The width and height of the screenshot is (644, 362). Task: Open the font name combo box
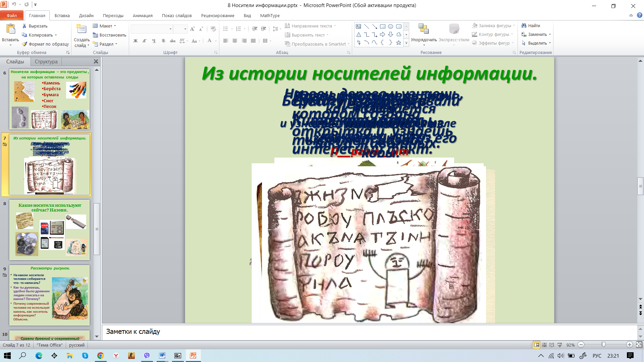point(152,29)
